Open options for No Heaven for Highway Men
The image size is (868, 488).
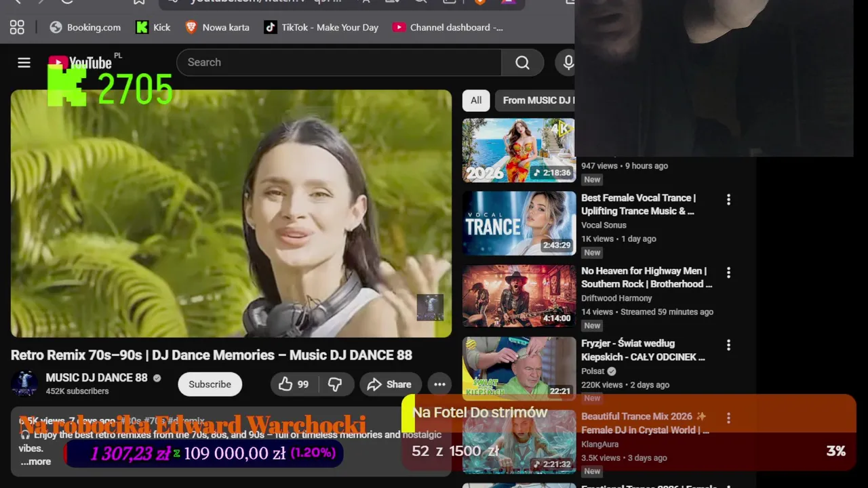point(728,272)
